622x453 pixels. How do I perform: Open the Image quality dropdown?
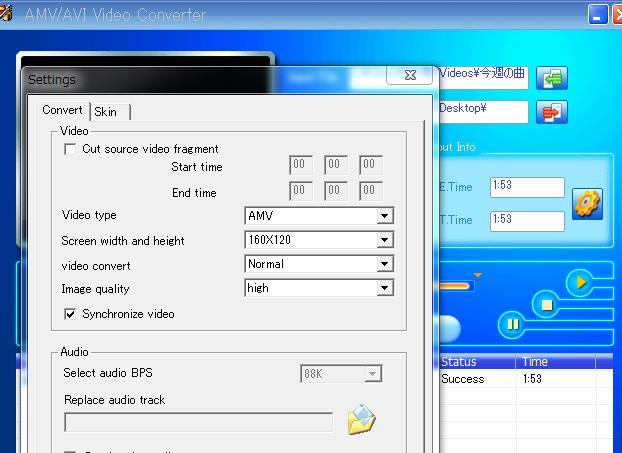pos(384,288)
